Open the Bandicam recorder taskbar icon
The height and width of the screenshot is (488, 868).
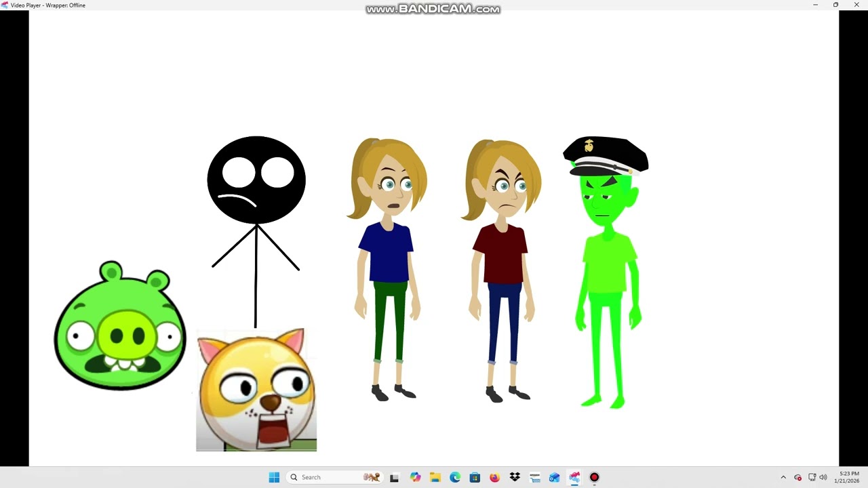coord(595,477)
